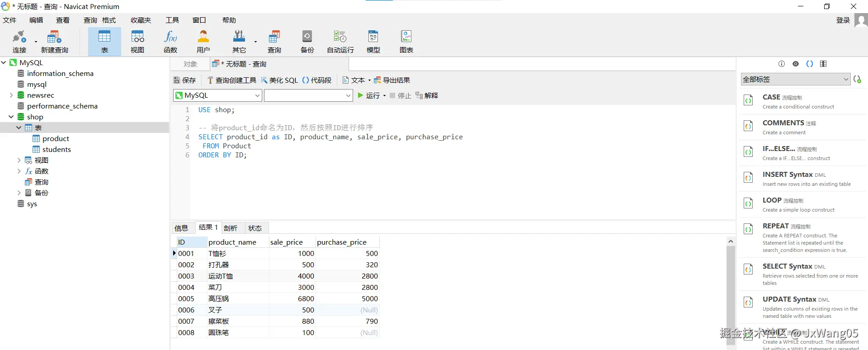
Task: Click 登录 to sign in
Action: coord(843,20)
